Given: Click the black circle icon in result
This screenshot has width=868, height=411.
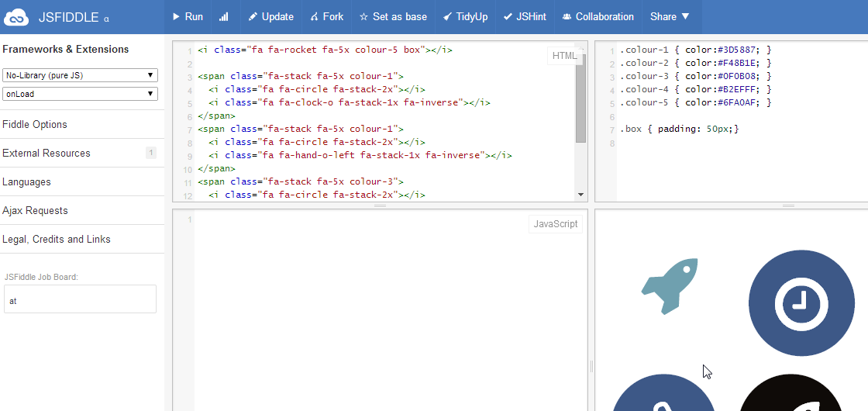Looking at the screenshot, I should [791, 392].
